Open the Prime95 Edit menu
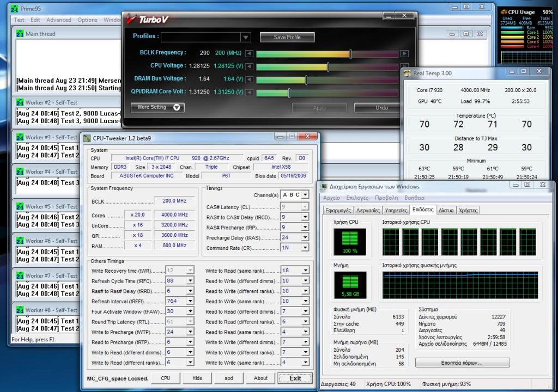 tap(35, 20)
